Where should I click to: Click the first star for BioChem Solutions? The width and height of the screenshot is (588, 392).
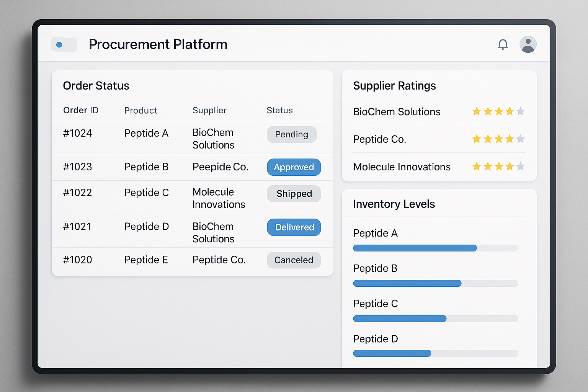[x=477, y=111]
